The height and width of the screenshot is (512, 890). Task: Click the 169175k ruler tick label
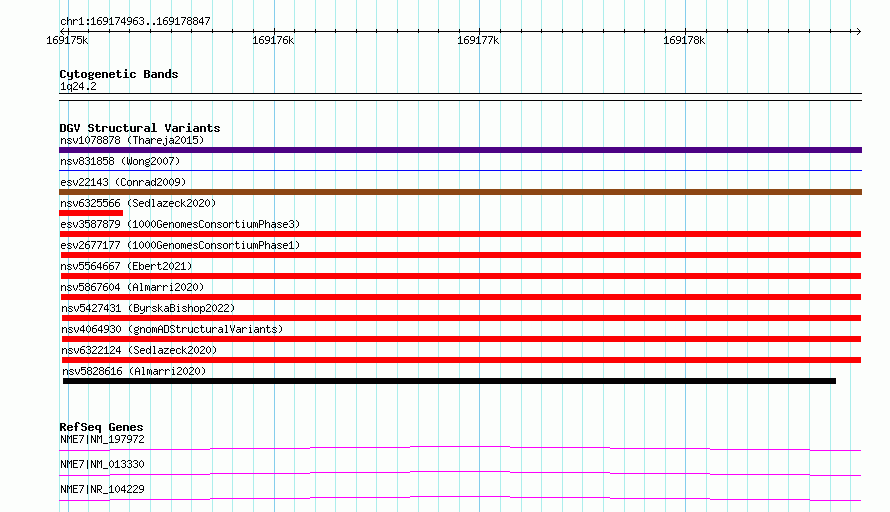(x=67, y=40)
